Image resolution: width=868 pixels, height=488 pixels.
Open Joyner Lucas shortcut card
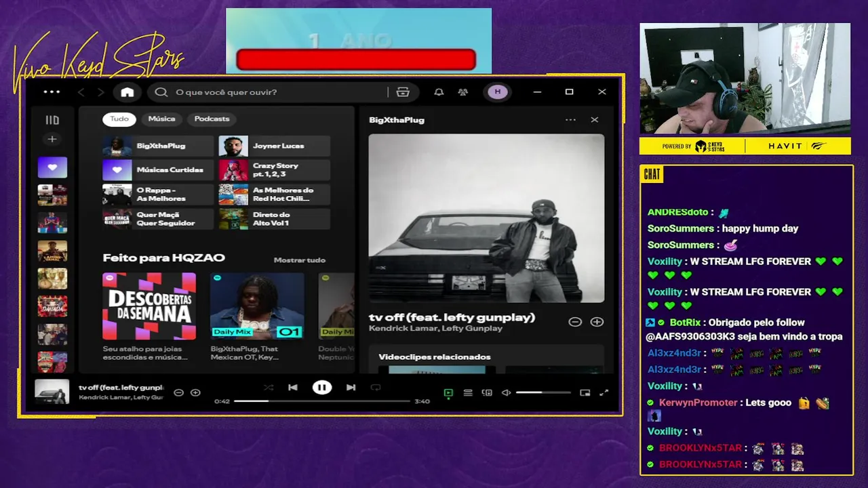click(275, 146)
